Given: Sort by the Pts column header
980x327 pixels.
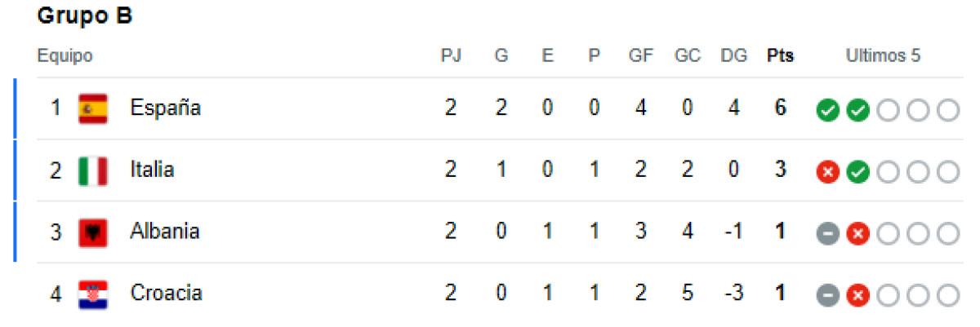Looking at the screenshot, I should 780,56.
